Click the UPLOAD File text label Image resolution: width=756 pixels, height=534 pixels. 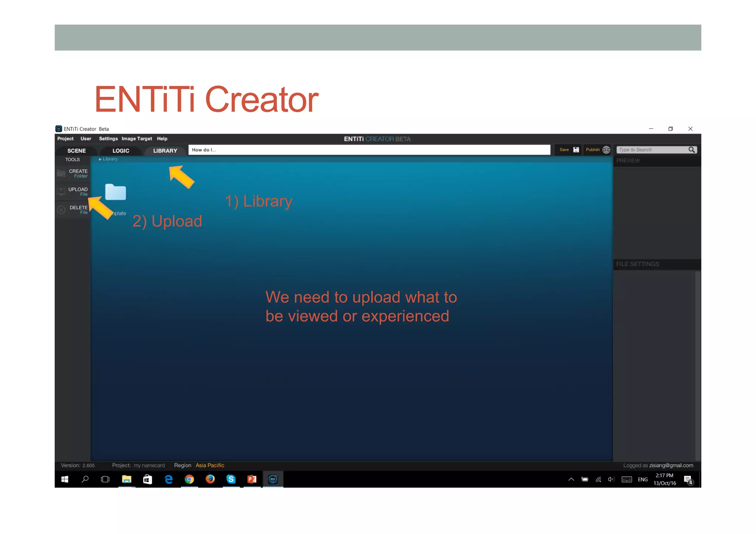[78, 192]
